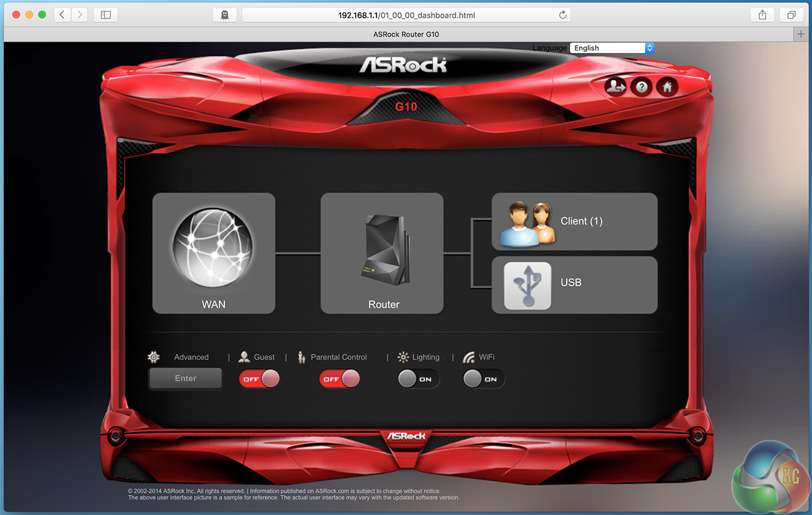The height and width of the screenshot is (515, 812).
Task: Toggle the Parental Control switch
Action: click(340, 379)
